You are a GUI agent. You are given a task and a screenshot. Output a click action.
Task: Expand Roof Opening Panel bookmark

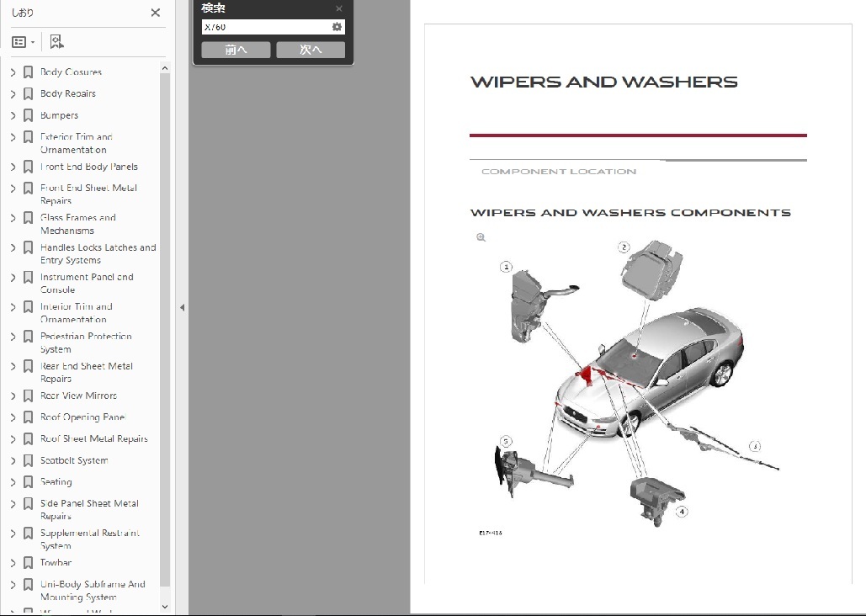coord(13,417)
